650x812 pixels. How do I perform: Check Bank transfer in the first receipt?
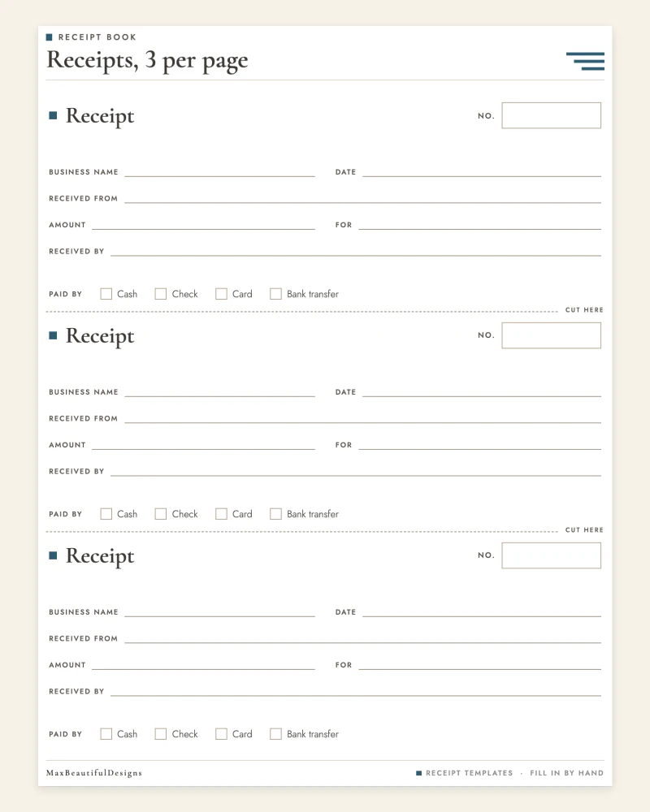275,294
